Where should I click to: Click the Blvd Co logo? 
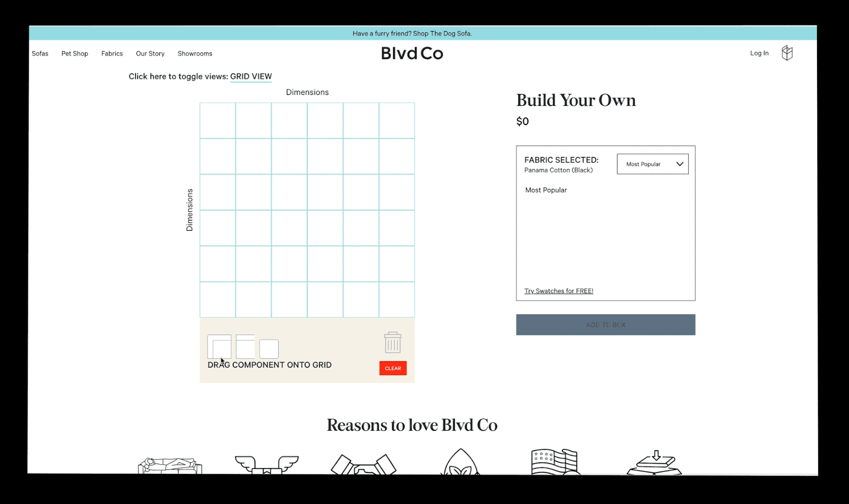pos(412,53)
